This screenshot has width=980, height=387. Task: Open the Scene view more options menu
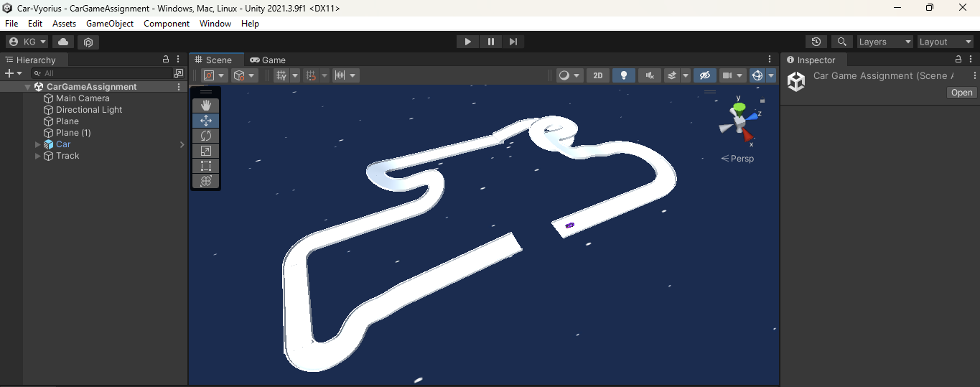(x=770, y=60)
